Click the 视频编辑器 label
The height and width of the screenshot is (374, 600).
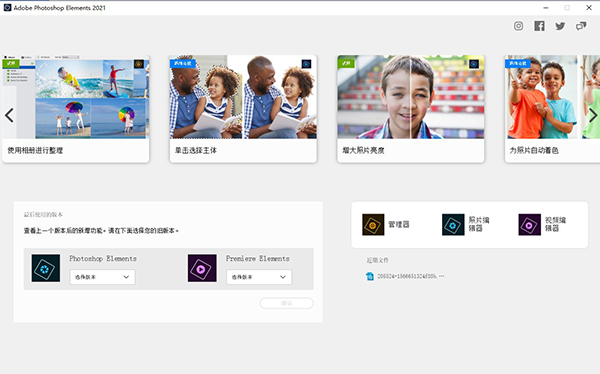point(556,224)
